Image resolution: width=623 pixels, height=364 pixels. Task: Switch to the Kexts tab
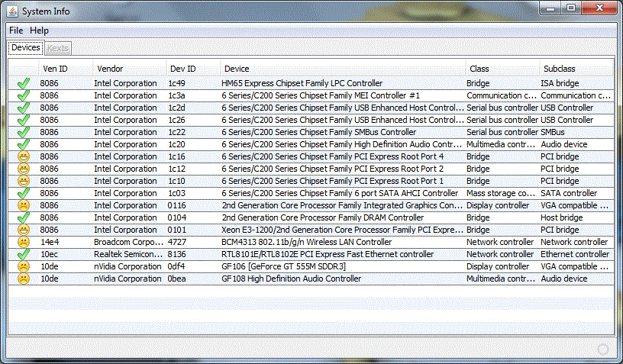coord(58,48)
